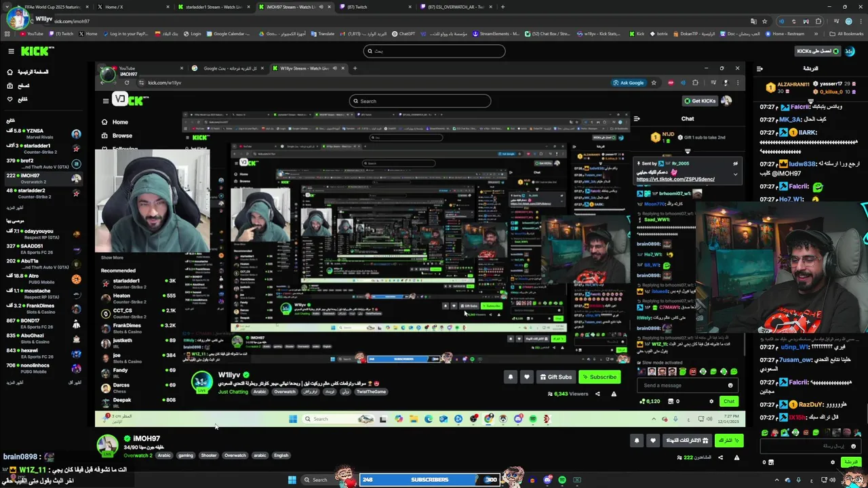
Task: Click username ludw838 in chat
Action: click(802, 164)
